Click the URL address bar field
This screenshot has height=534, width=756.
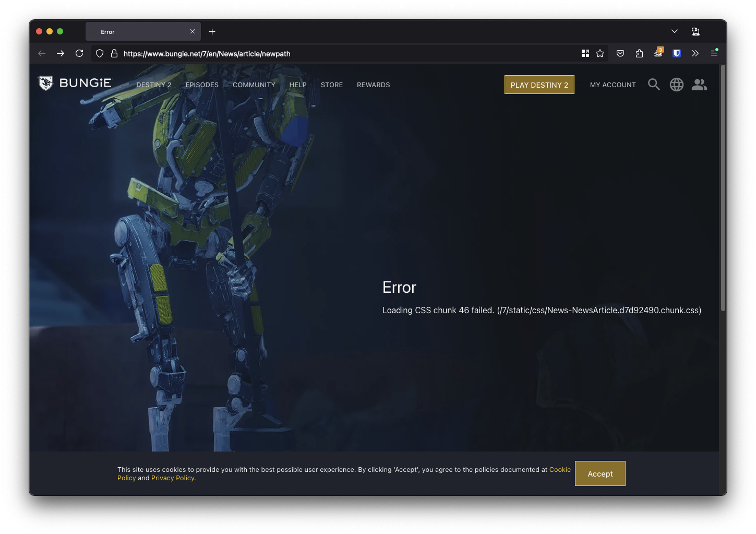click(344, 54)
